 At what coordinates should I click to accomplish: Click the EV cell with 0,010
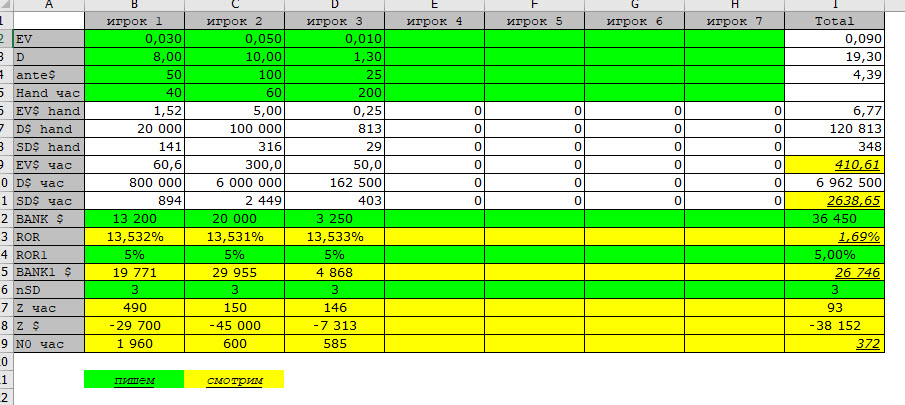click(x=335, y=39)
